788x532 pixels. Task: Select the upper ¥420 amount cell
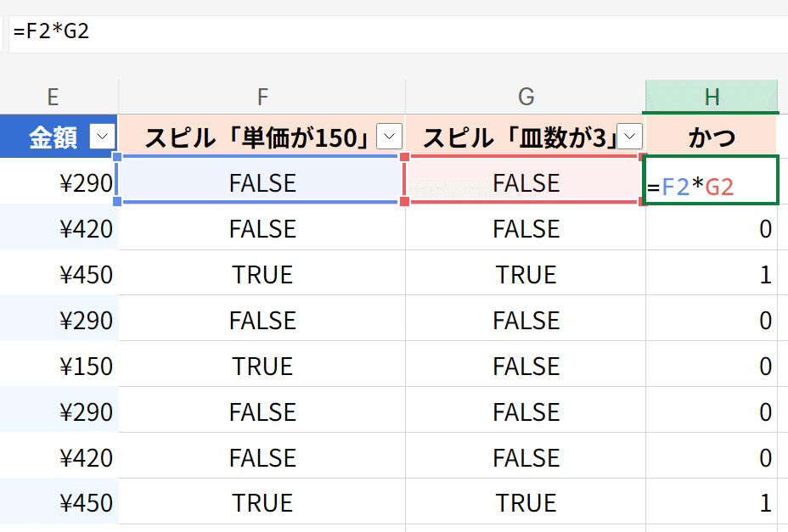(59, 227)
